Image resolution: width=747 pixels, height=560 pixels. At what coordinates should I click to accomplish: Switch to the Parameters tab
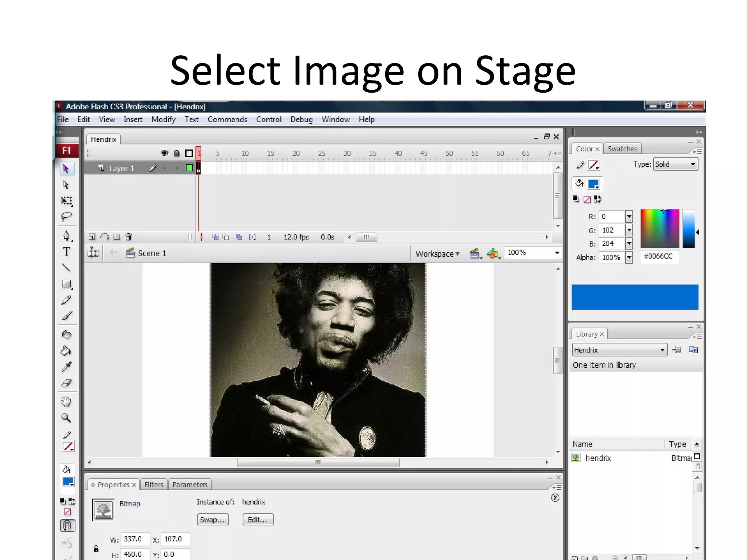[x=190, y=485]
